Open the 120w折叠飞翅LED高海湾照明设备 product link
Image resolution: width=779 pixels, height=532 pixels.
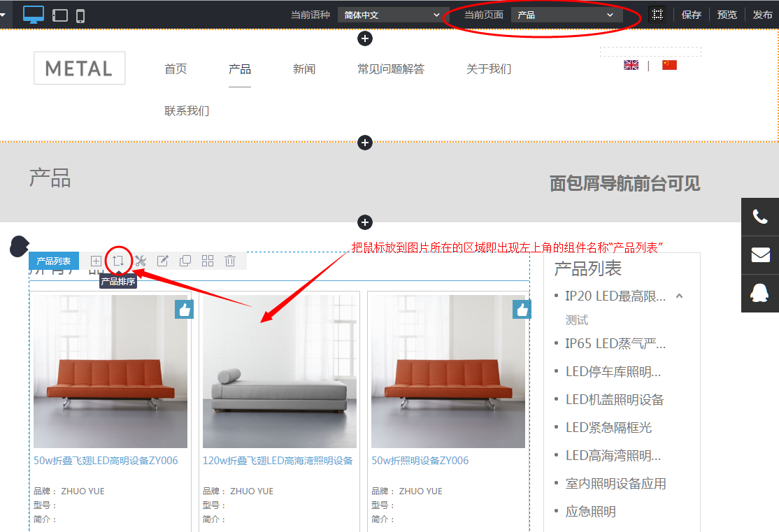pos(279,460)
